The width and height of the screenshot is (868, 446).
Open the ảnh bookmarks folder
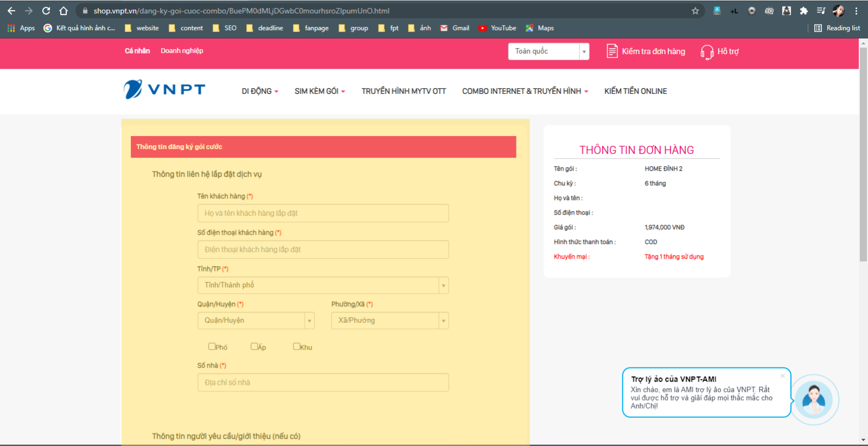click(419, 28)
